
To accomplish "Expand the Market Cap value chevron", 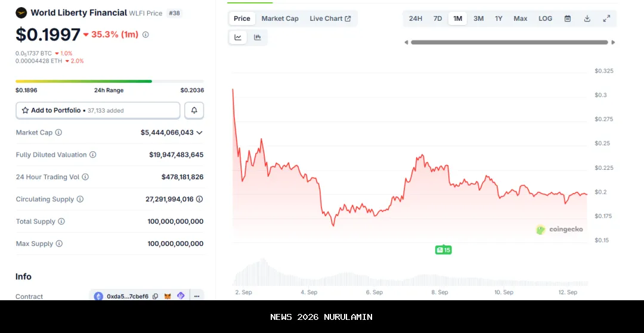I will (199, 132).
